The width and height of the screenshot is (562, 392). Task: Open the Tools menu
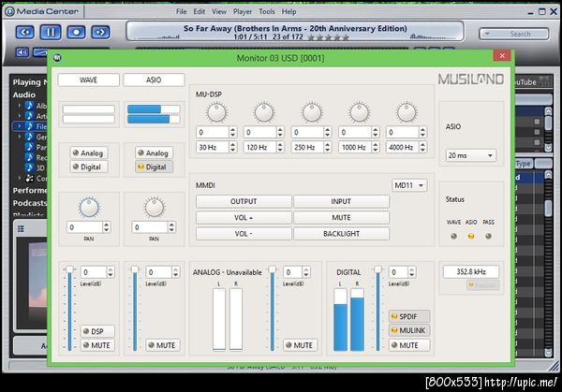click(267, 11)
